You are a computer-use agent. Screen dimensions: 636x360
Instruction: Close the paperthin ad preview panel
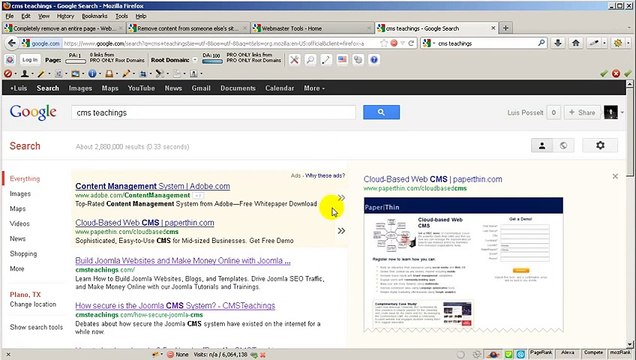coord(615,176)
